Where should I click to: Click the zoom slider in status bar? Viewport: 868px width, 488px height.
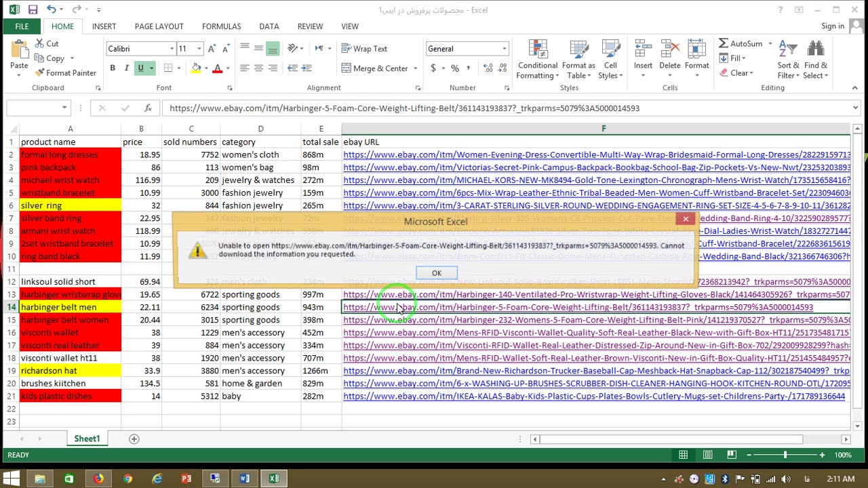(785, 455)
